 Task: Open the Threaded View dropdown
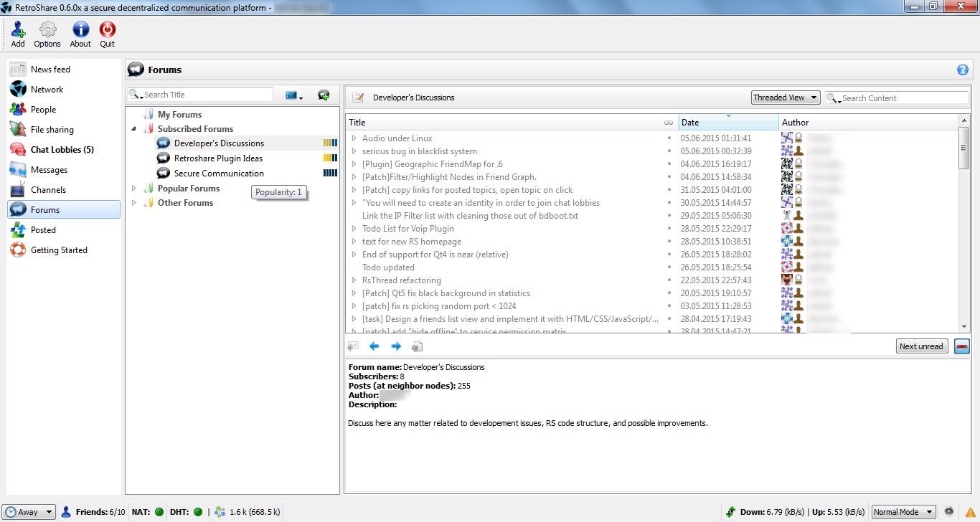tap(786, 98)
